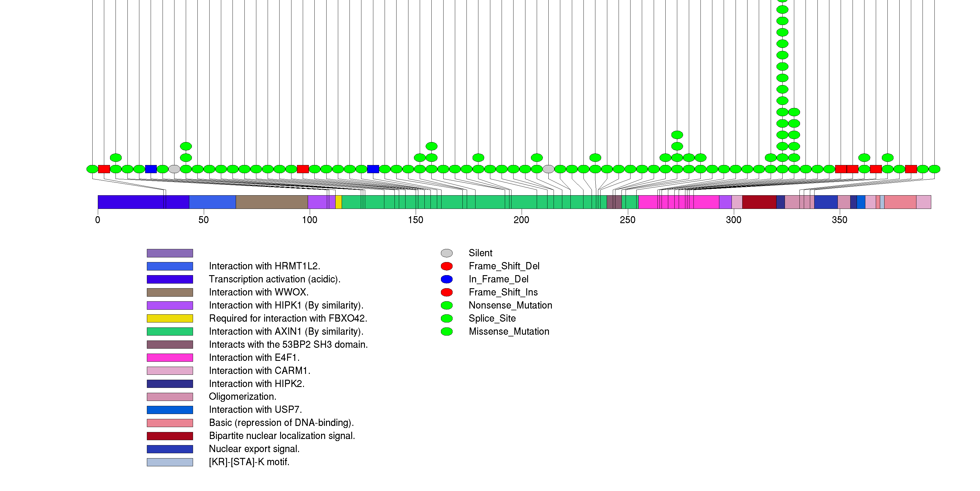Viewport: 980px width, 491px height.
Task: Click the Nuclear export signal legend label
Action: point(254,449)
